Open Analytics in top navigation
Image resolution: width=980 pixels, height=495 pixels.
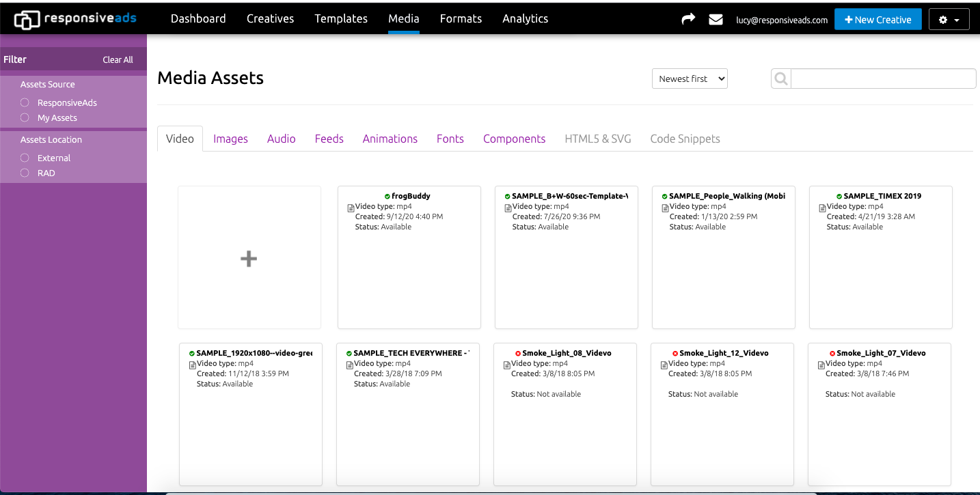pyautogui.click(x=525, y=19)
